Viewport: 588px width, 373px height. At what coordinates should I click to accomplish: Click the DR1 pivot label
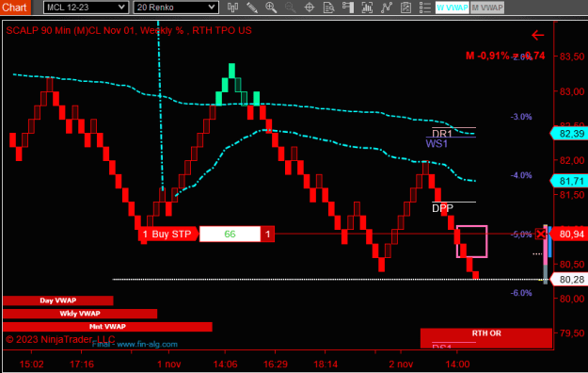(x=442, y=134)
